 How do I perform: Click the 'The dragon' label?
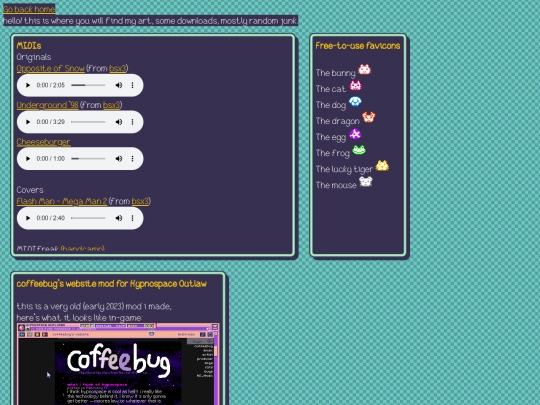tap(338, 121)
